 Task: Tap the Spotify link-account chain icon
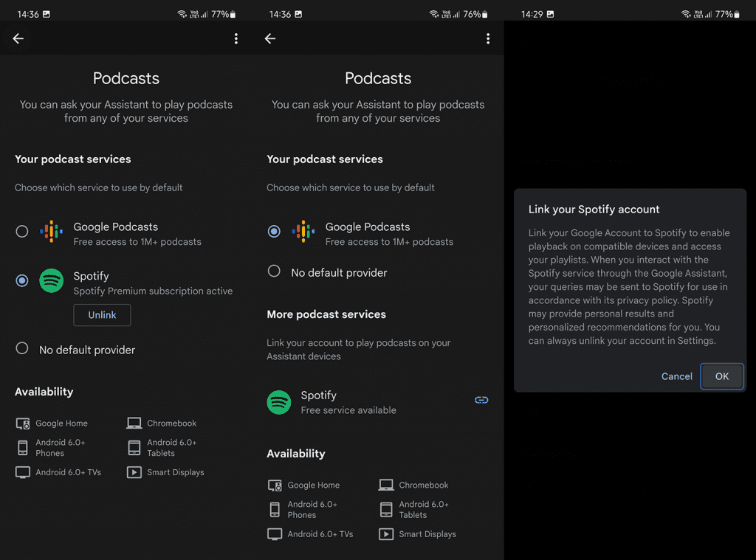(481, 400)
